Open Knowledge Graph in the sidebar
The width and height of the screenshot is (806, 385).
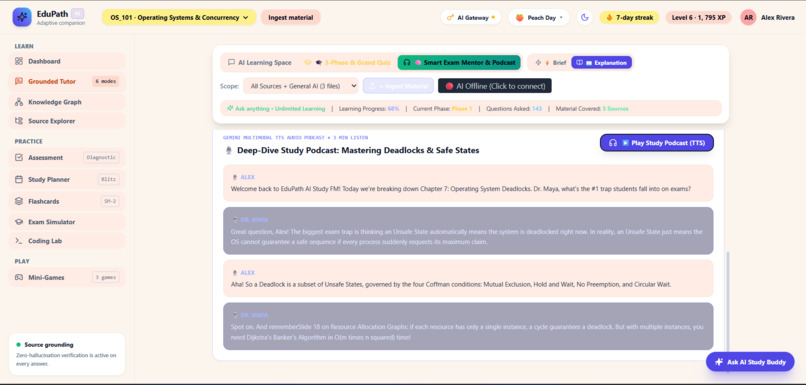coord(67,102)
